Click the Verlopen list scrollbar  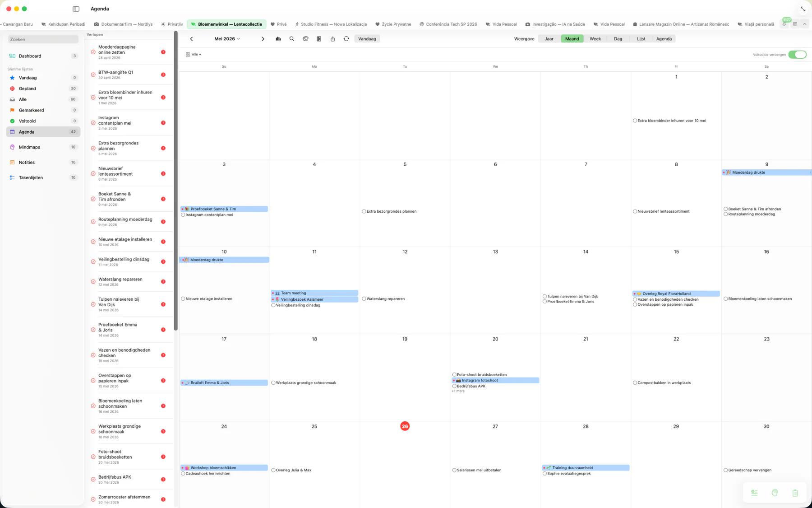[175, 181]
